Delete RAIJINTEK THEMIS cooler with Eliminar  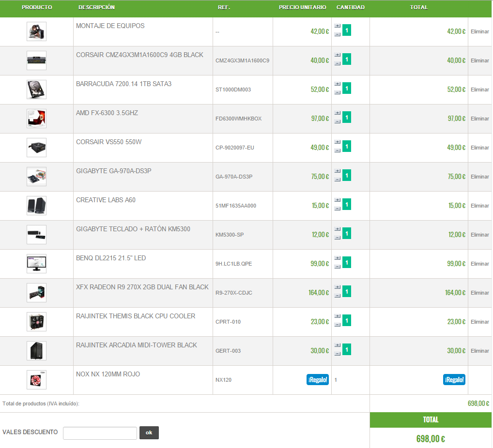tap(479, 322)
